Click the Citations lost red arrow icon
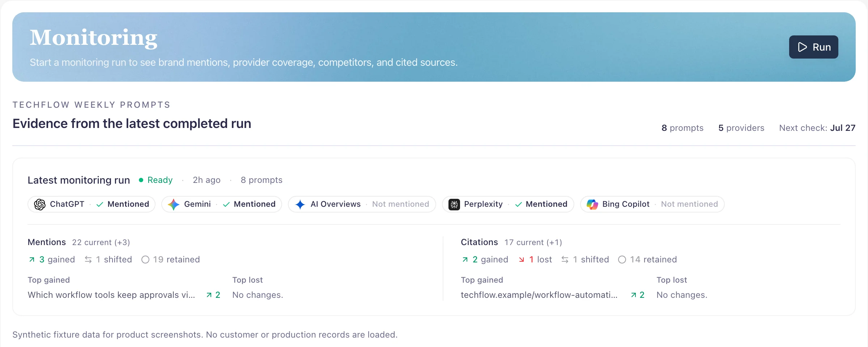Image resolution: width=868 pixels, height=347 pixels. (522, 260)
